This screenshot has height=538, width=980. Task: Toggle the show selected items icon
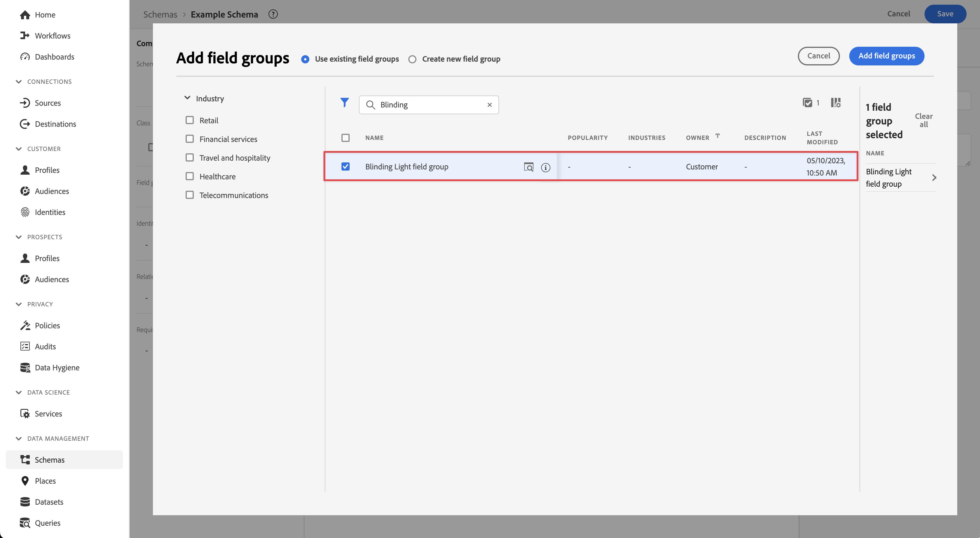pos(807,103)
